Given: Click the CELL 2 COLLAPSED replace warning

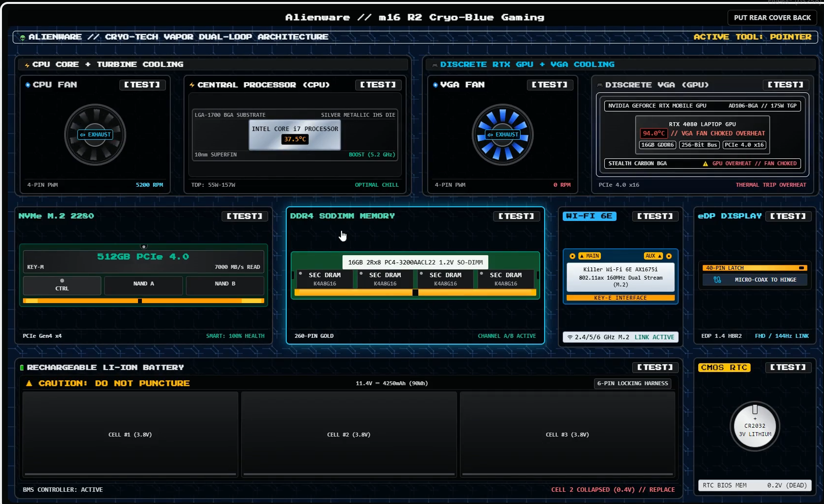Looking at the screenshot, I should [613, 490].
